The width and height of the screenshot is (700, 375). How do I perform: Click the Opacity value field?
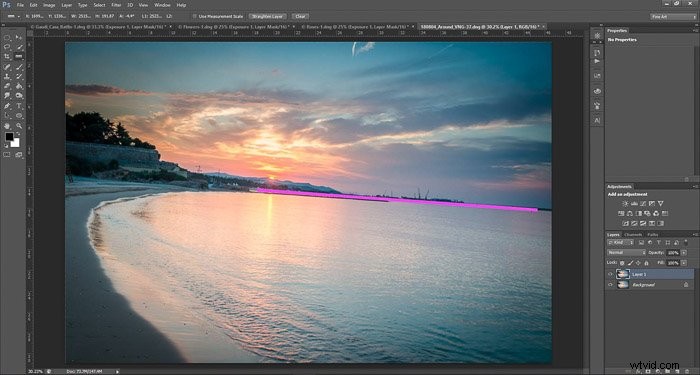click(673, 253)
